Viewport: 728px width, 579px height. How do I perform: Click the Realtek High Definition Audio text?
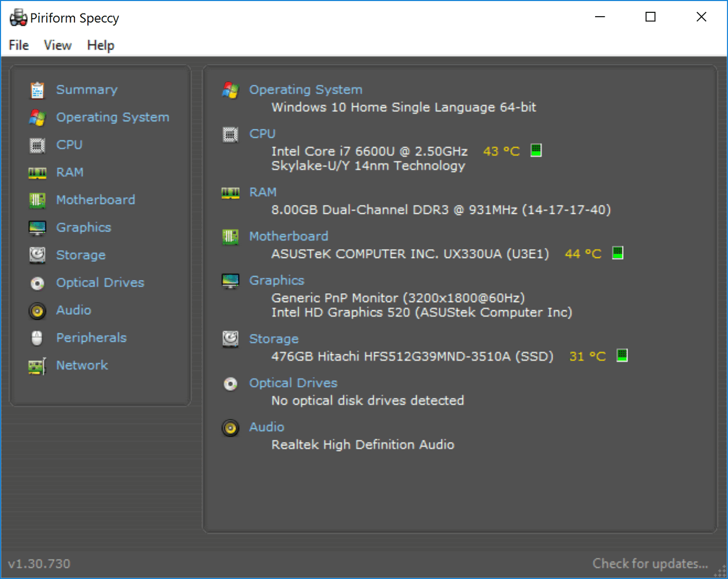[363, 444]
